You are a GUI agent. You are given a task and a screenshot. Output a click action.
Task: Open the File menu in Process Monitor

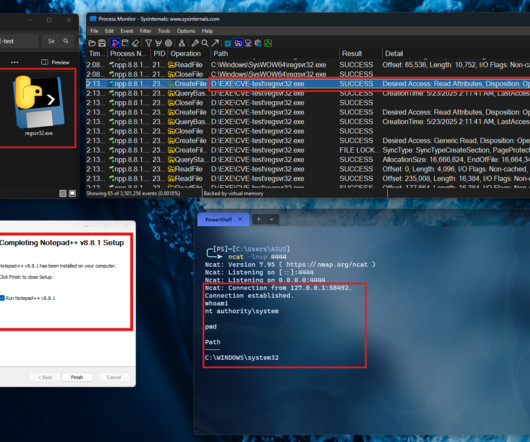[x=94, y=31]
